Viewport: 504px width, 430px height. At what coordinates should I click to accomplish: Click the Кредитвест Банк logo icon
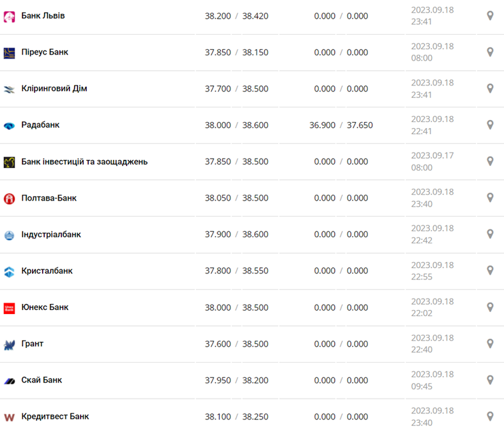tap(9, 417)
